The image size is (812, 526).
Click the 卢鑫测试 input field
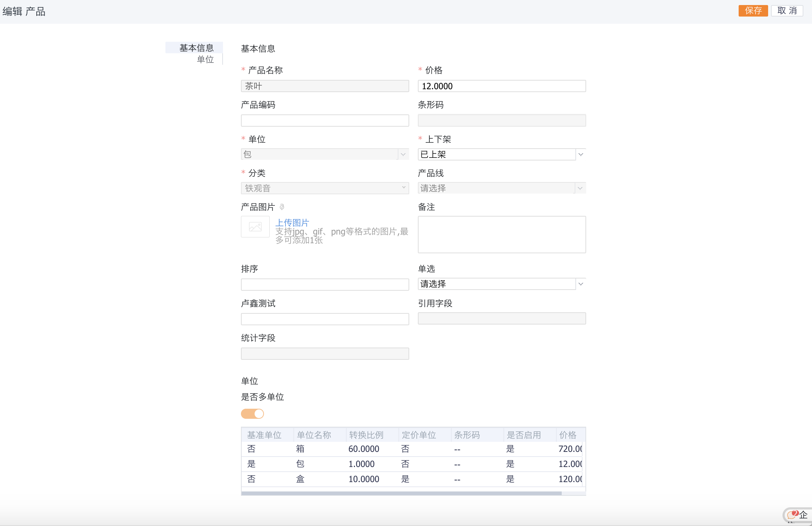325,319
